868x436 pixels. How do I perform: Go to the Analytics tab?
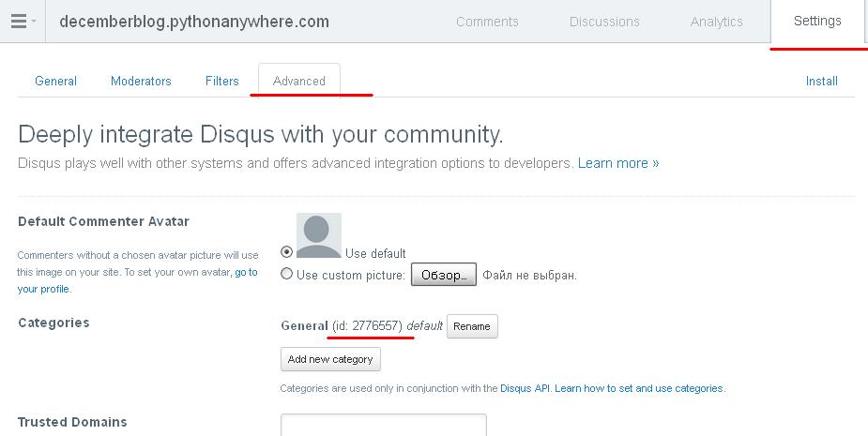pos(716,22)
